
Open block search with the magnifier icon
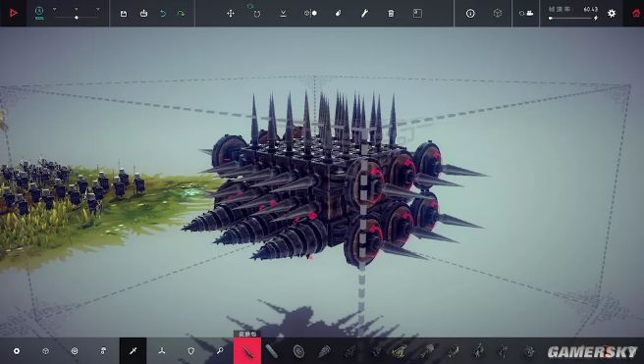pos(220,351)
